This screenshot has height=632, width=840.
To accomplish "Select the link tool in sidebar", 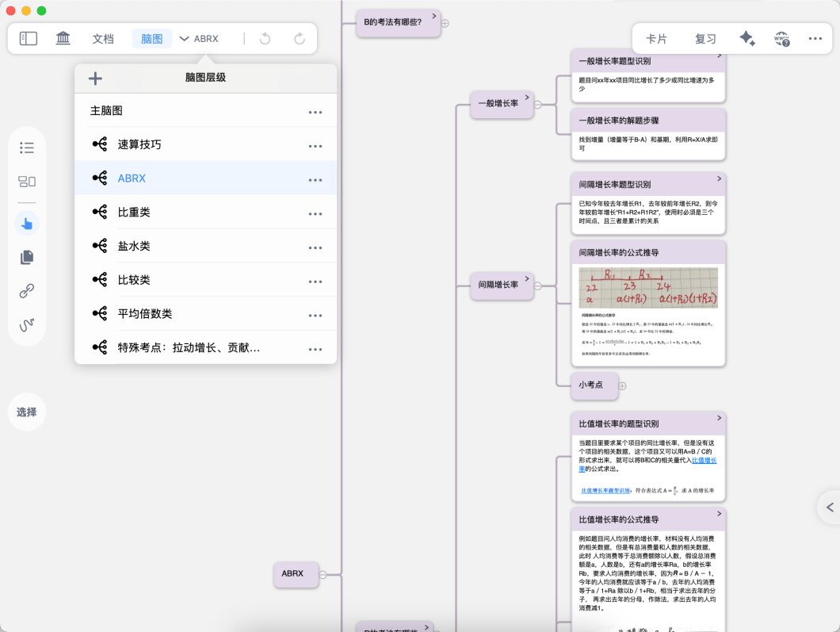I will (x=27, y=291).
